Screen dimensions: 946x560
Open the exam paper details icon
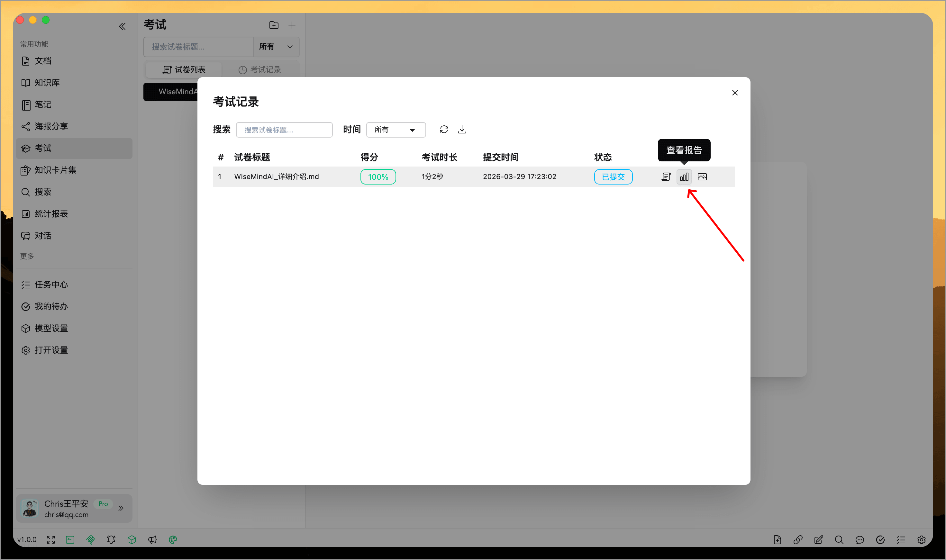(x=666, y=176)
